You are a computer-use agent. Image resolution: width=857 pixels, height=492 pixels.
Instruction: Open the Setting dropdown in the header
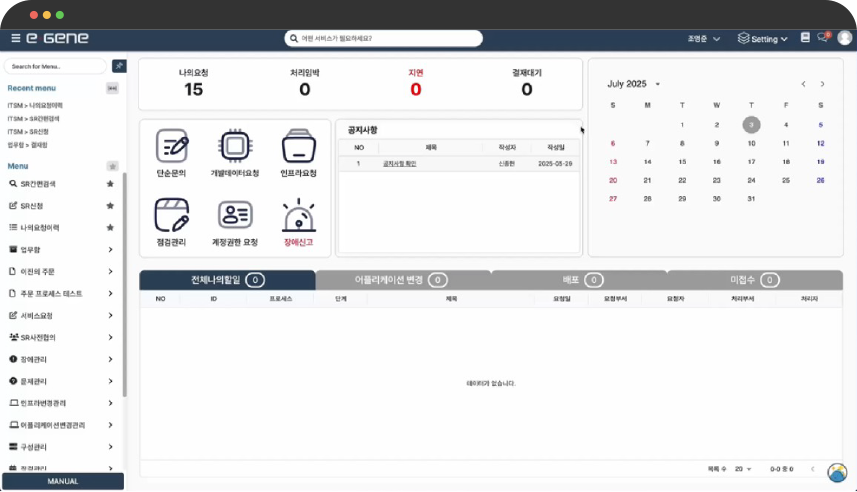pos(763,38)
